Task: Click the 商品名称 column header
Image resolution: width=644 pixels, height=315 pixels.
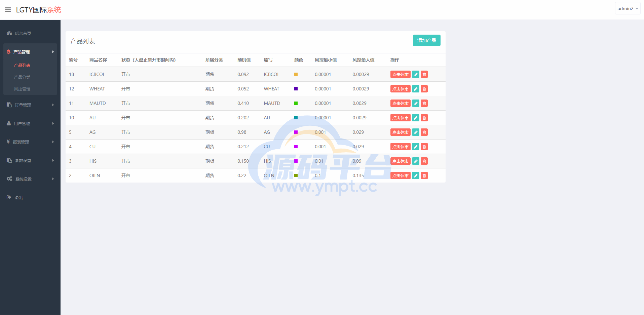Action: click(98, 60)
